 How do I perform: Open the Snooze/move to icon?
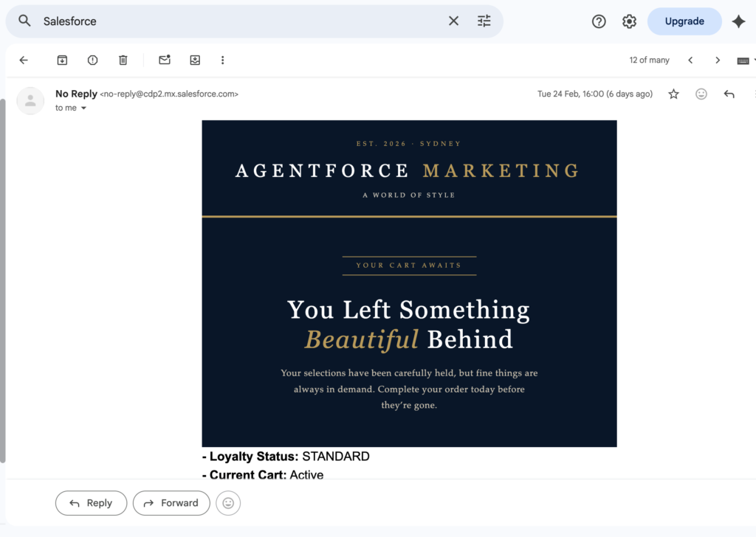coord(195,60)
